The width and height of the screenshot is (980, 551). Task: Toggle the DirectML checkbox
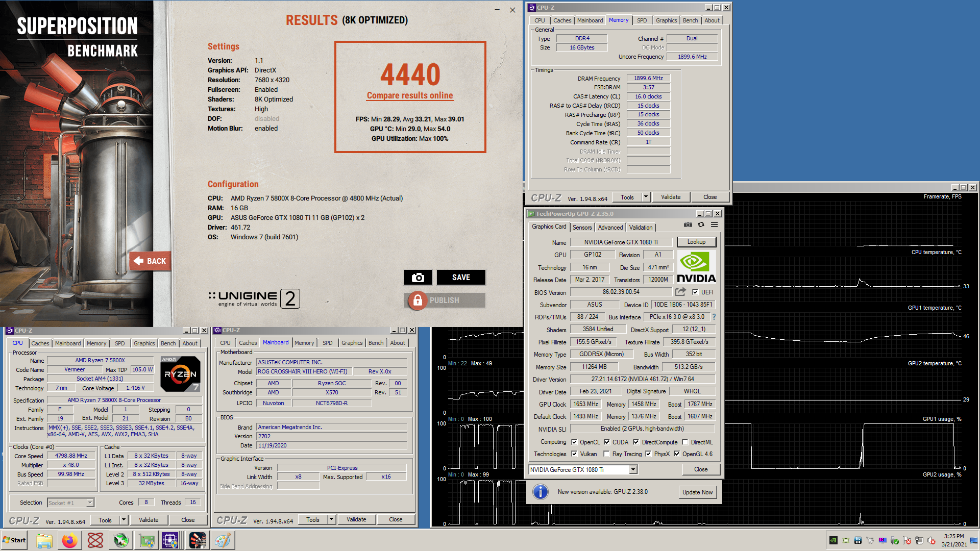point(685,442)
